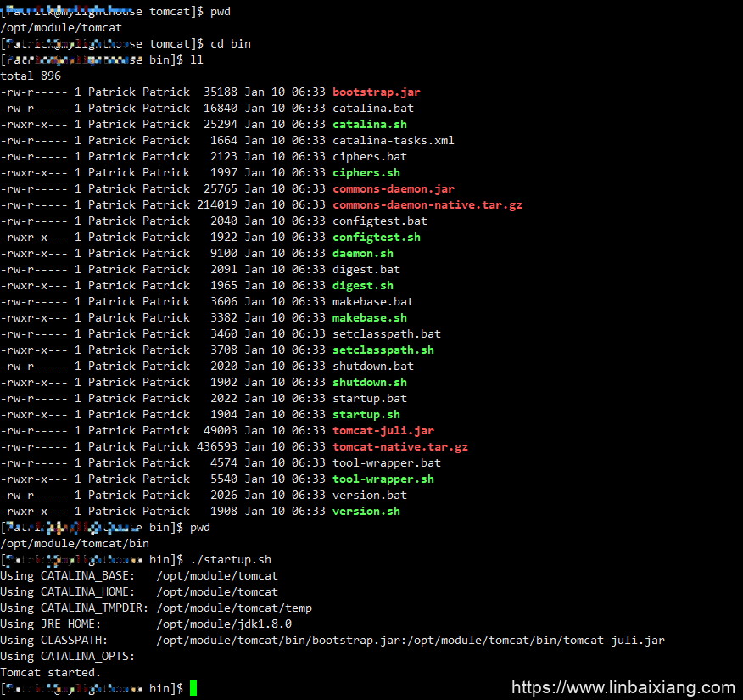This screenshot has height=700, width=743.
Task: Click the 'Using CATALINA_BASE:' label
Action: [x=68, y=575]
